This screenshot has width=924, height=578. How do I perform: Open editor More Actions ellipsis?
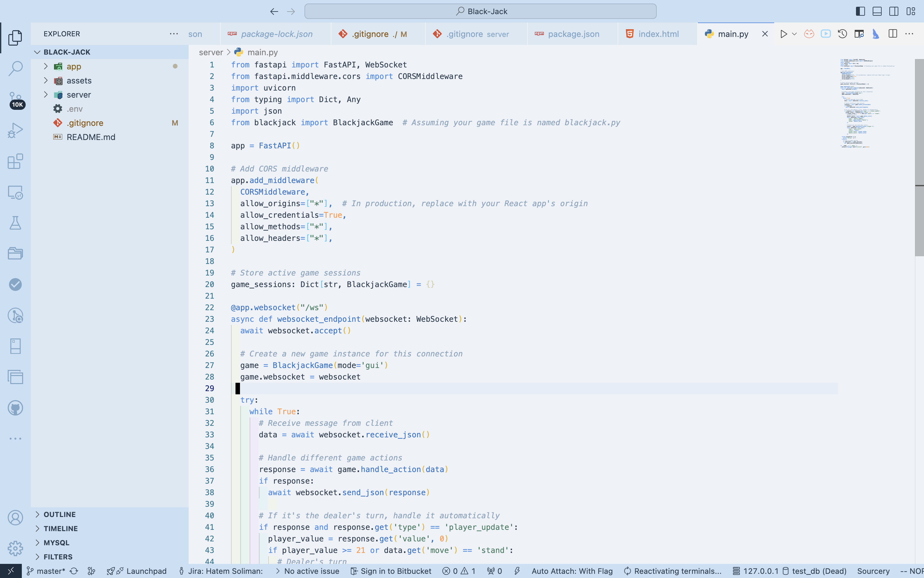[x=910, y=34]
